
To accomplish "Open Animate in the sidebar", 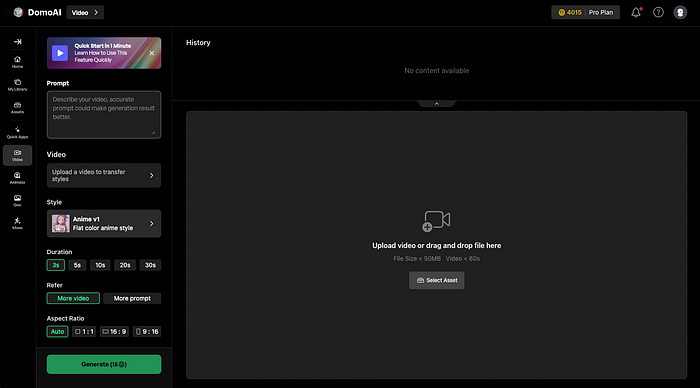I will coord(17,178).
